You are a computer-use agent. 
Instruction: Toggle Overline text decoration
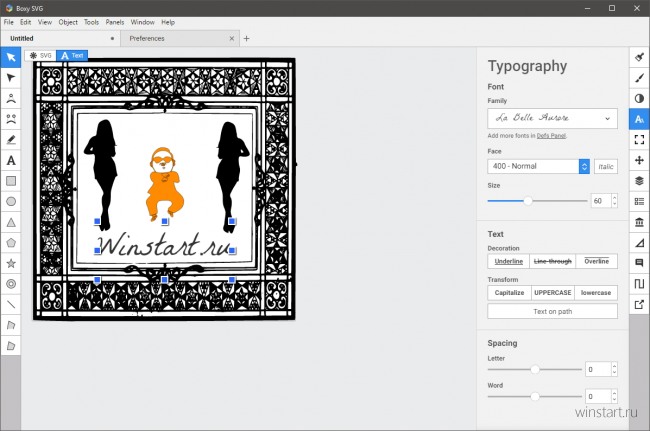point(597,261)
